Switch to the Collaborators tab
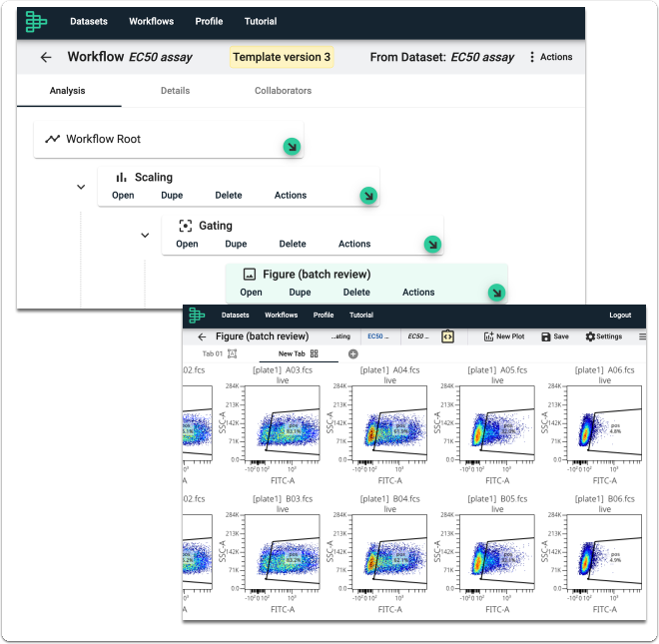Image resolution: width=659 pixels, height=644 pixels. [x=283, y=91]
